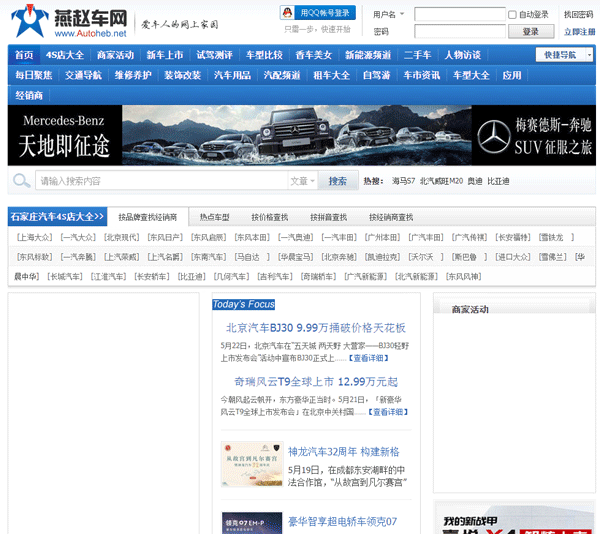This screenshot has height=534, width=600.
Task: Open the 一汽奥迪 brand link
Action: (x=295, y=238)
